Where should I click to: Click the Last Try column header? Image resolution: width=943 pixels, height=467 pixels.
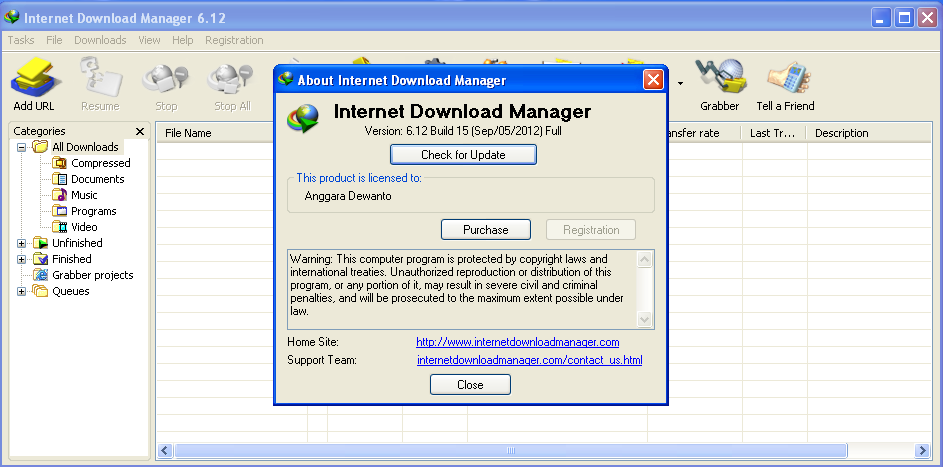point(774,133)
